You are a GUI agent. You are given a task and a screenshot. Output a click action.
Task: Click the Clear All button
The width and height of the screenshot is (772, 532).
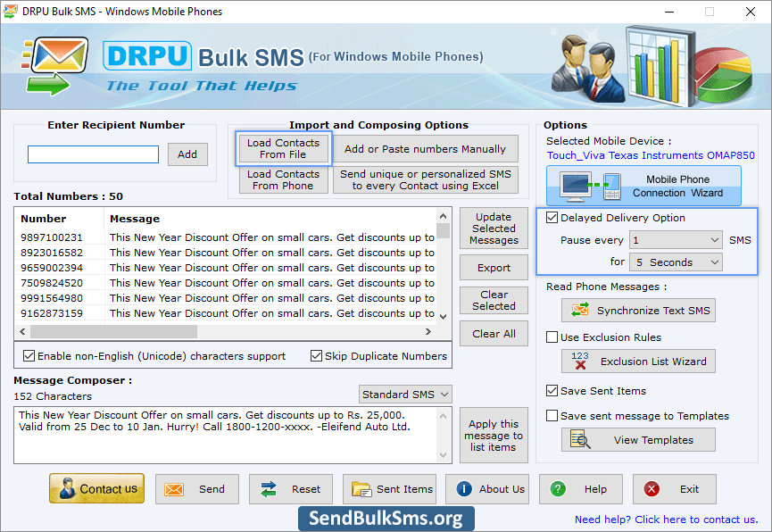click(494, 334)
